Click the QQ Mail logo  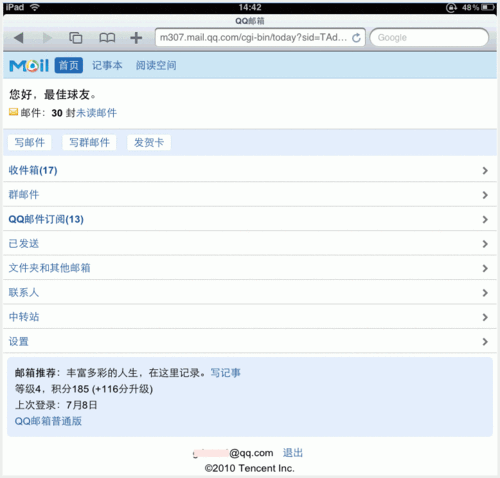(x=29, y=65)
